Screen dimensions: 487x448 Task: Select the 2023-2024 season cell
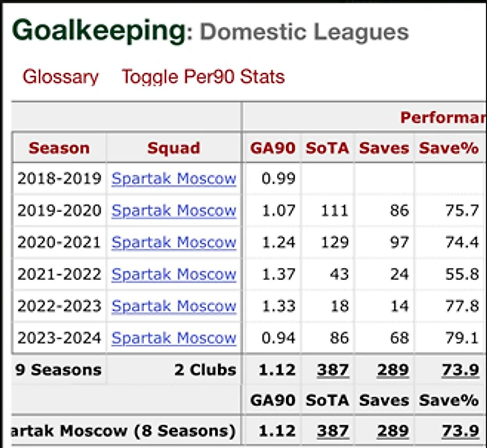coord(59,338)
